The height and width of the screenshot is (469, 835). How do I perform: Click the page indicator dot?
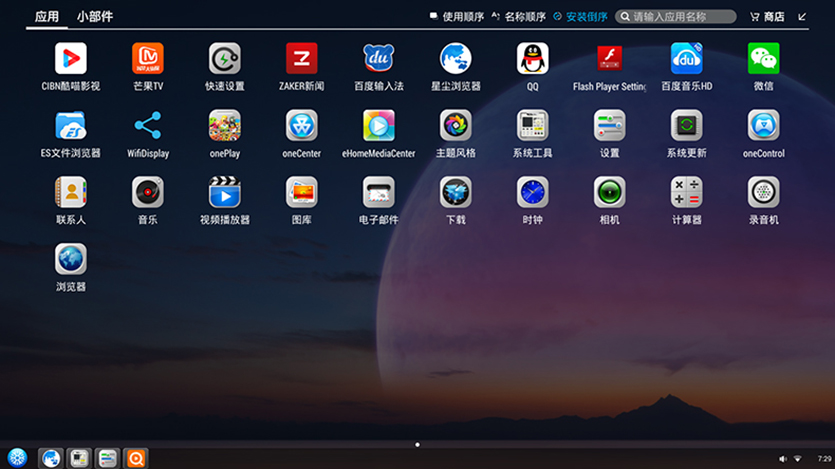click(418, 445)
